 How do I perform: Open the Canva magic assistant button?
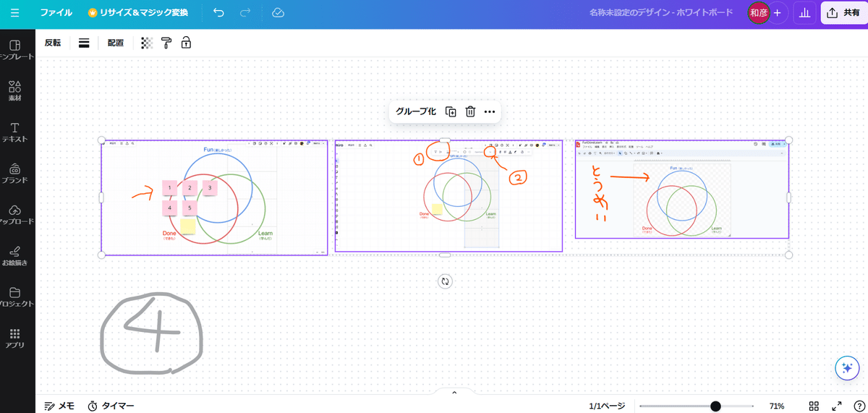846,368
